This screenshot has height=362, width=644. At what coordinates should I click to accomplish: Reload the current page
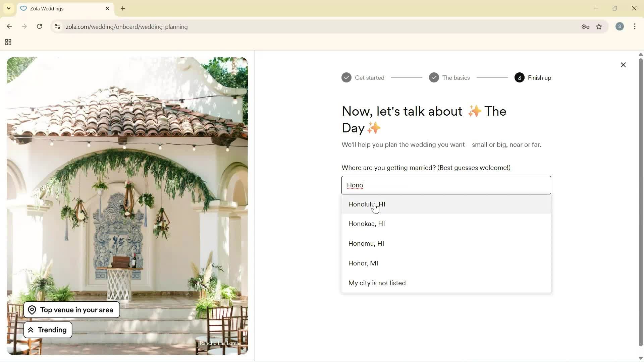click(x=39, y=26)
